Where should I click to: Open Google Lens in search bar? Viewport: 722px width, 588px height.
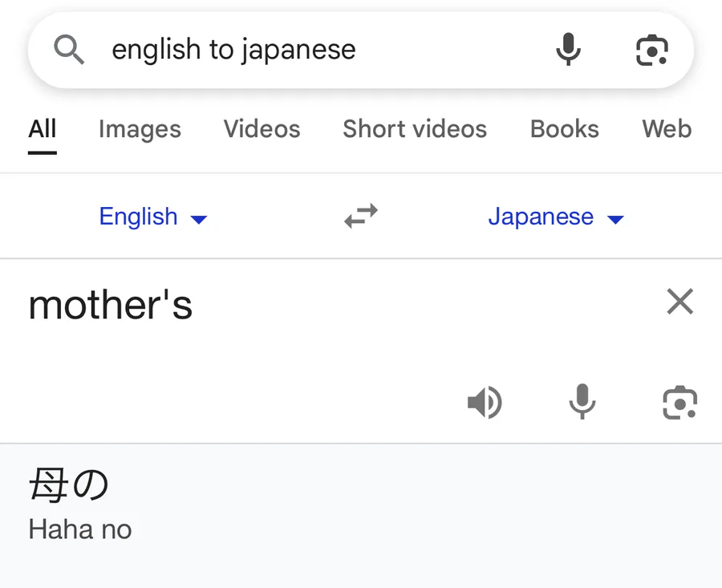[652, 50]
